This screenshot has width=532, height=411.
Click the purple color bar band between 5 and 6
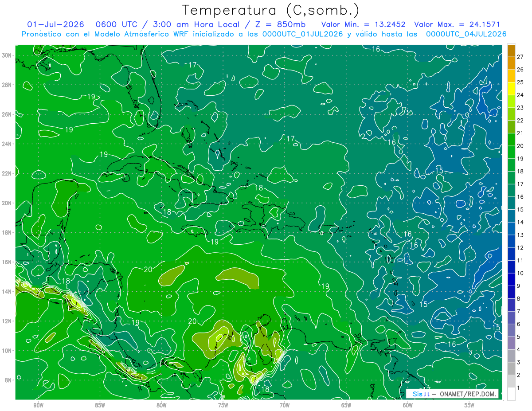click(511, 331)
